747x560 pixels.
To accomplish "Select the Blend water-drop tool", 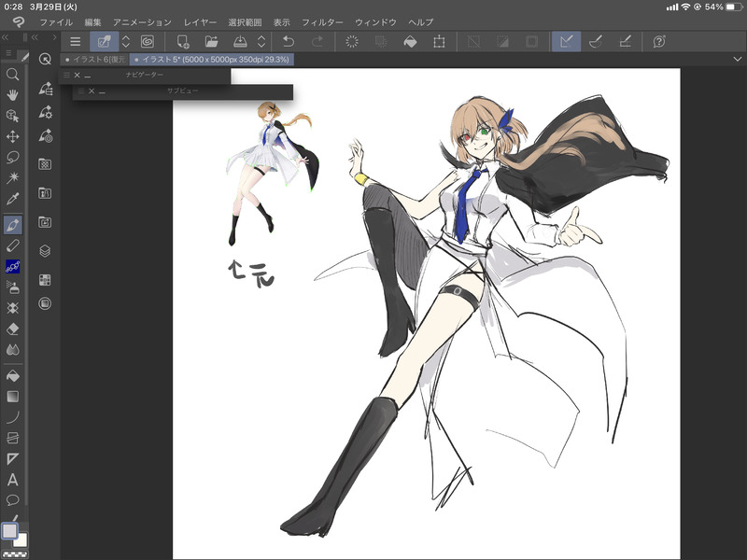I will 12,349.
